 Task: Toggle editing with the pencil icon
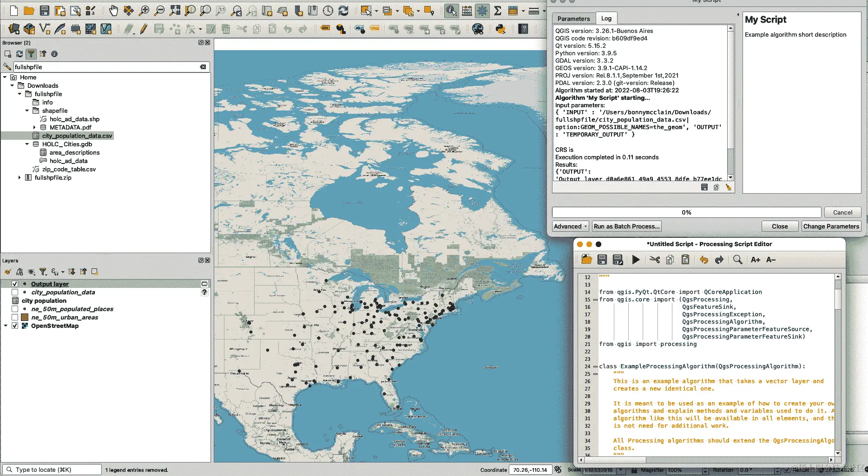(x=144, y=29)
